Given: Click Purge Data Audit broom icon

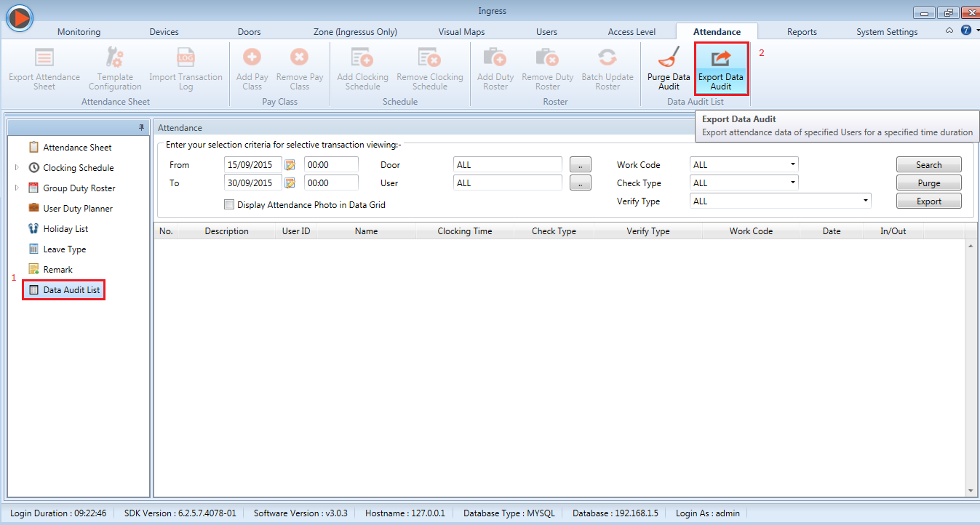Looking at the screenshot, I should (x=669, y=58).
